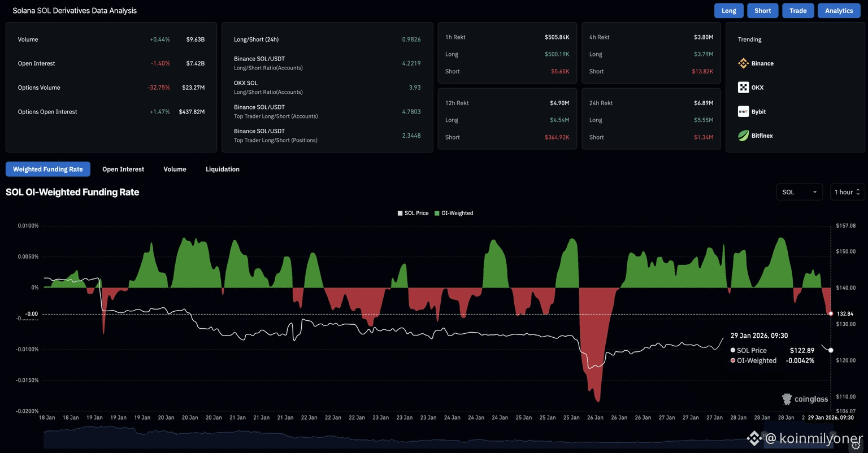Click the settings icon at bottom right corner
This screenshot has width=868, height=453.
pos(856,446)
